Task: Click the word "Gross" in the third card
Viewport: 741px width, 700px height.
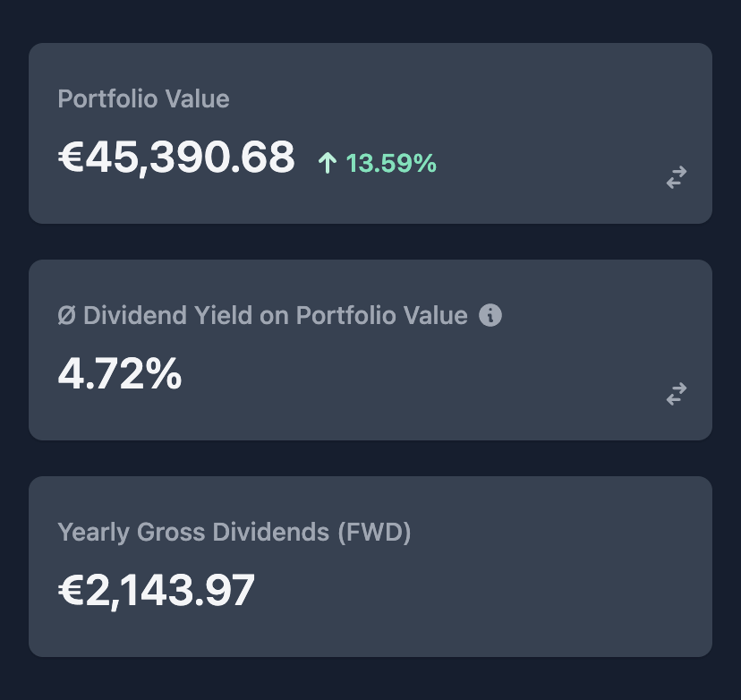Action: [171, 532]
